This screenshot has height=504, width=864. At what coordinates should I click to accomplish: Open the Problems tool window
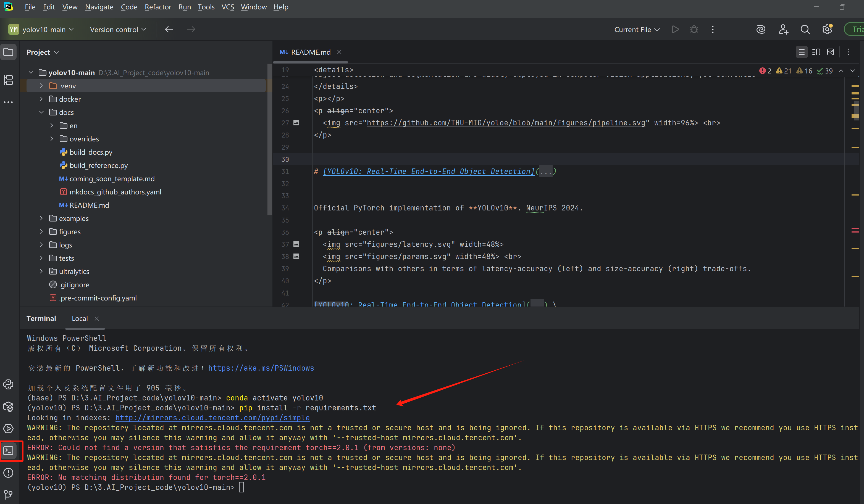coord(8,473)
